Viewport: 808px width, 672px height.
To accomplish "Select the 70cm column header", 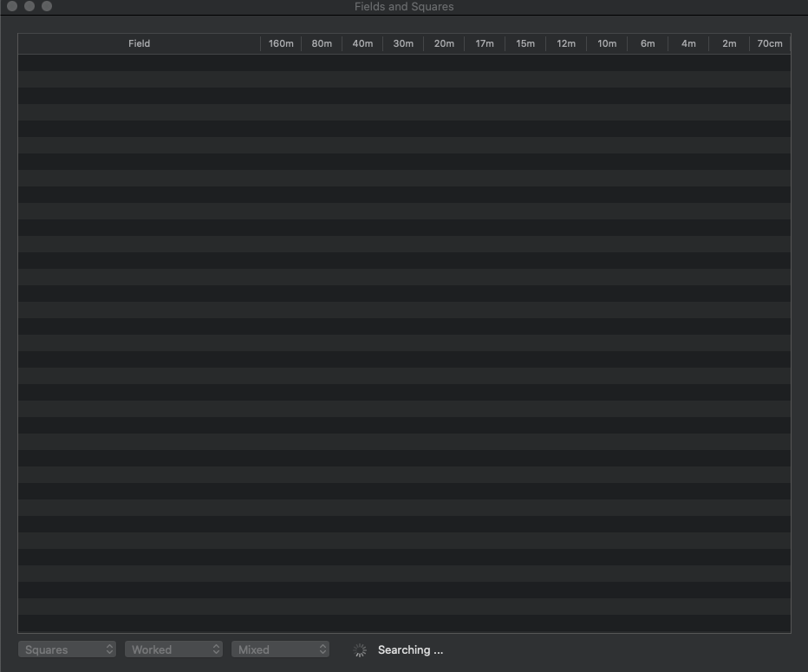I will coord(770,43).
